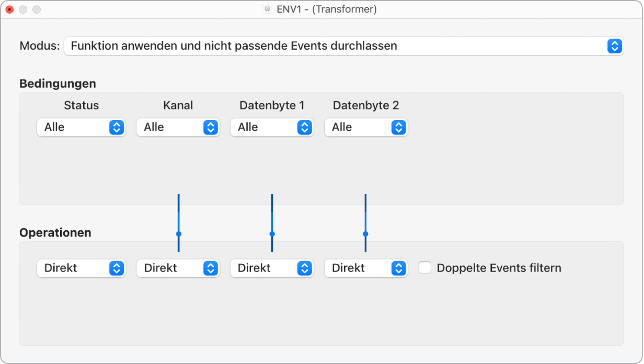Click the stepper arrows on the Datenbyte 2 Direkt pop-up
This screenshot has width=644, height=364.
point(399,268)
